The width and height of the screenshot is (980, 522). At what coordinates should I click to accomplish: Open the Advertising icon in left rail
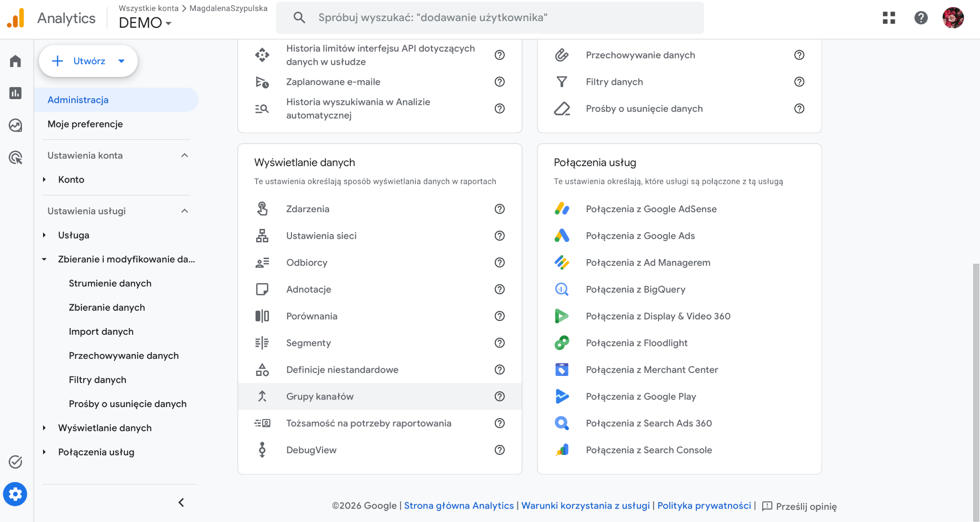click(x=15, y=158)
